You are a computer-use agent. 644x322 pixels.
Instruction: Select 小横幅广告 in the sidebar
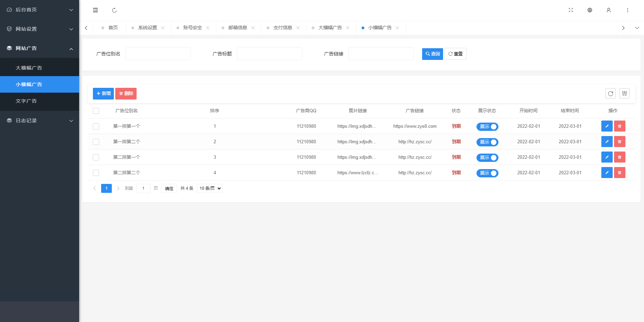[x=40, y=84]
